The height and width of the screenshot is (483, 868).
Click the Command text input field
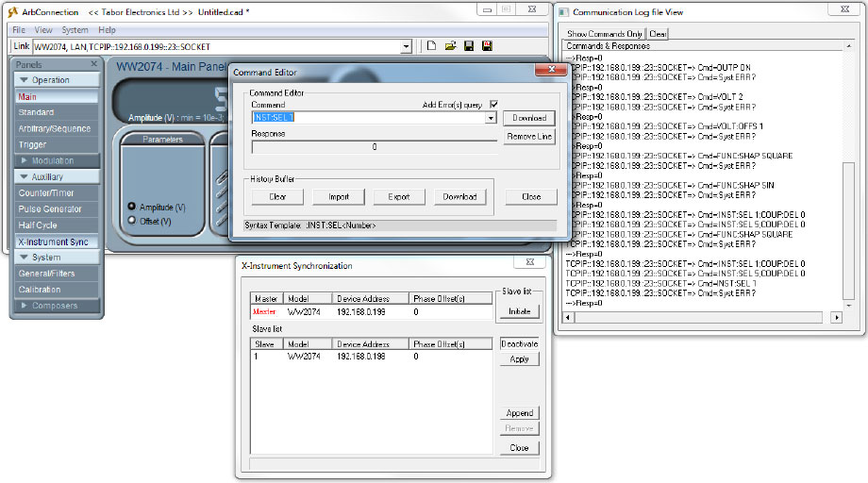[x=368, y=118]
